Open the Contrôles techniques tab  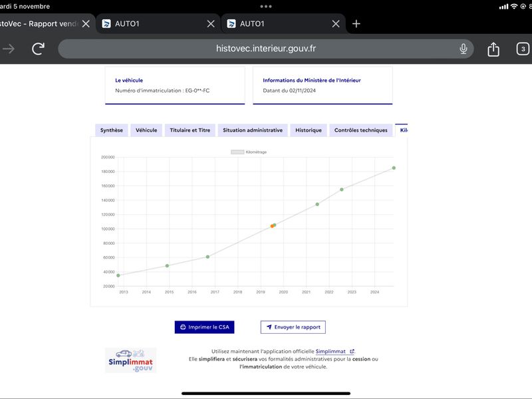pyautogui.click(x=360, y=130)
